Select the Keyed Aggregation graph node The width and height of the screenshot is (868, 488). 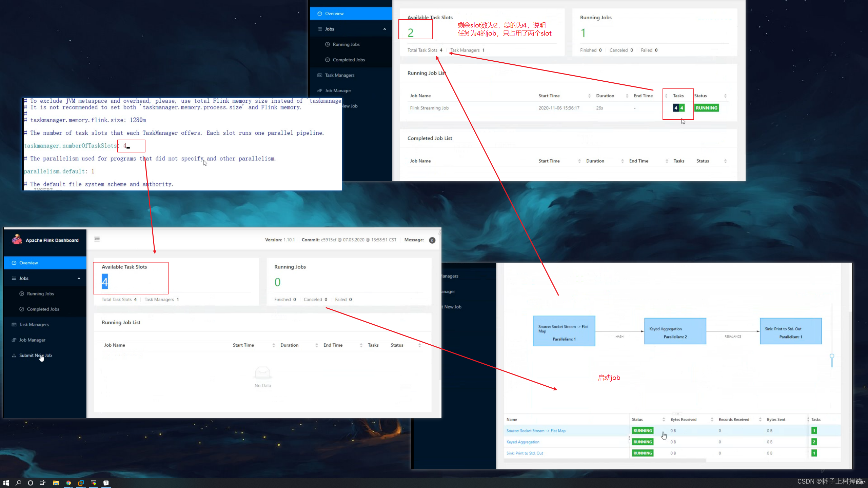click(x=675, y=331)
